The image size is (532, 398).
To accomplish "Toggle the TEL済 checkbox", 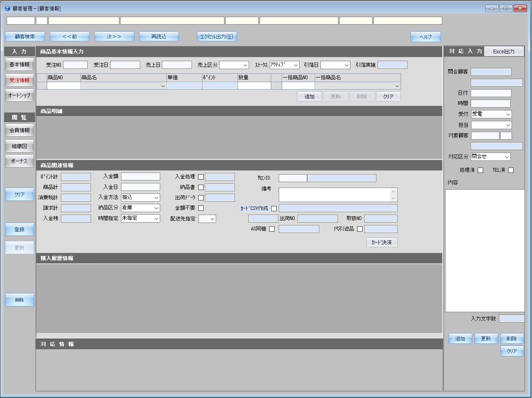I will pos(511,170).
